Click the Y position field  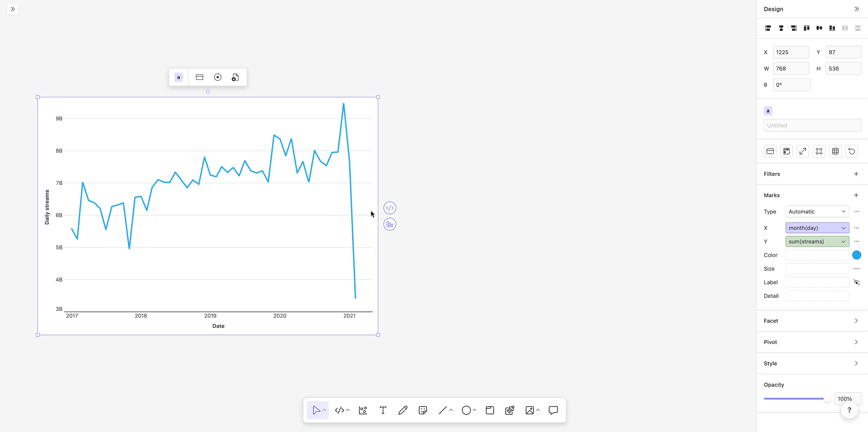(844, 53)
